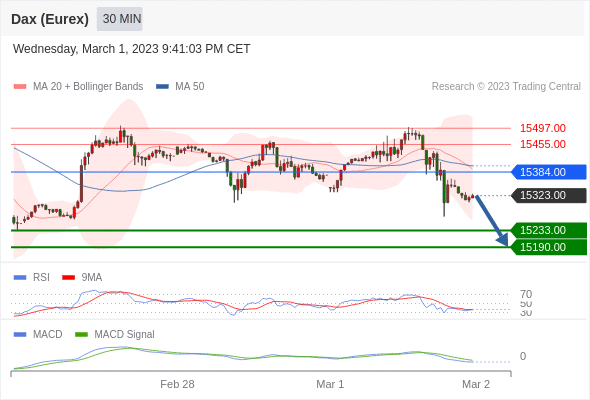
Task: Click the 15233.00 support price tag
Action: [549, 230]
